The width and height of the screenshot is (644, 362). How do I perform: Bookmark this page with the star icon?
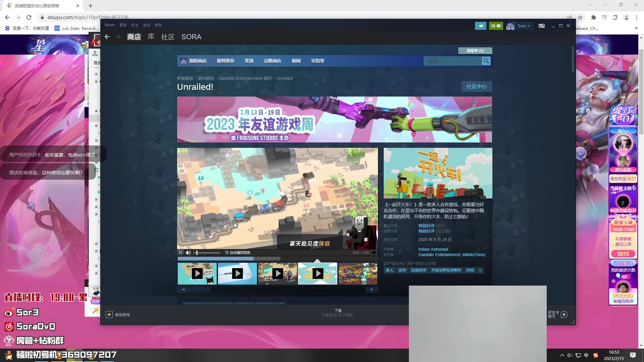[x=580, y=17]
